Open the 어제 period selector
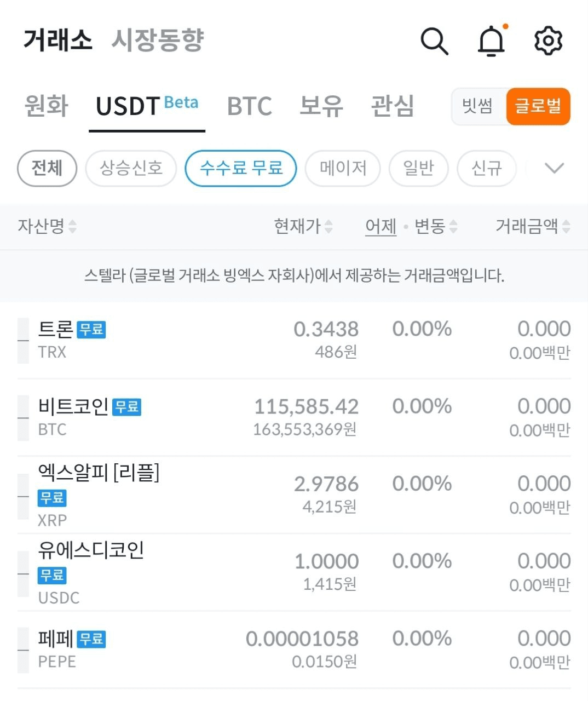 pyautogui.click(x=381, y=226)
